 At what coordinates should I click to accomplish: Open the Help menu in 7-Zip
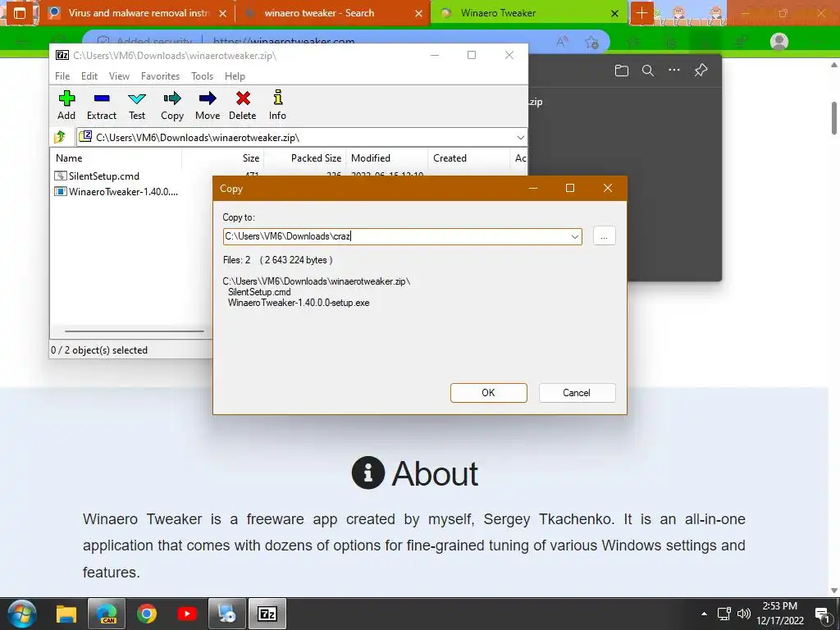point(235,76)
